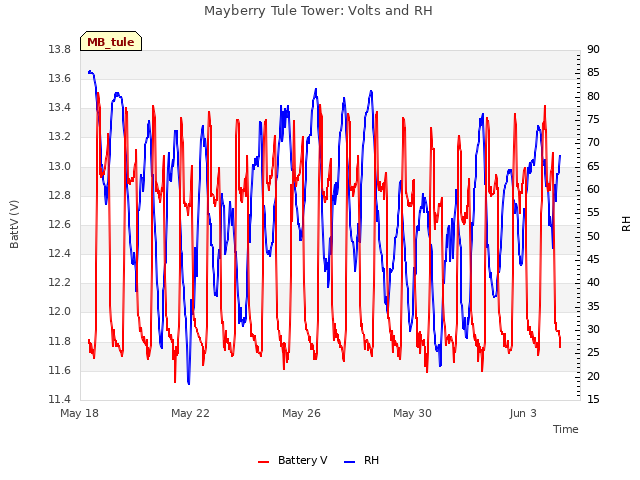Click the 12.8 left axis value
Screen dimensions: 640x480
tap(60, 195)
